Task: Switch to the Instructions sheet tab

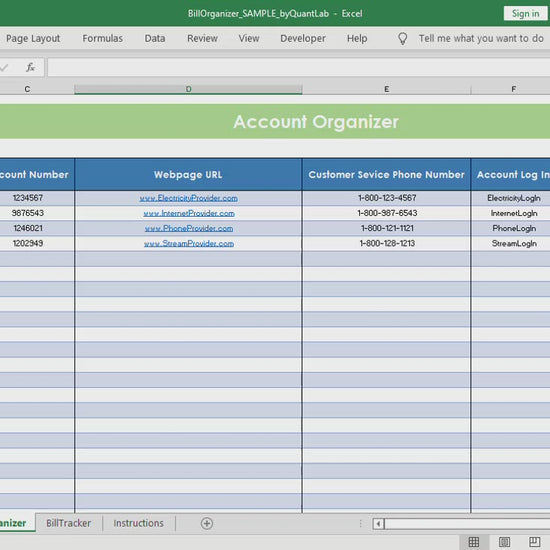Action: pyautogui.click(x=138, y=523)
